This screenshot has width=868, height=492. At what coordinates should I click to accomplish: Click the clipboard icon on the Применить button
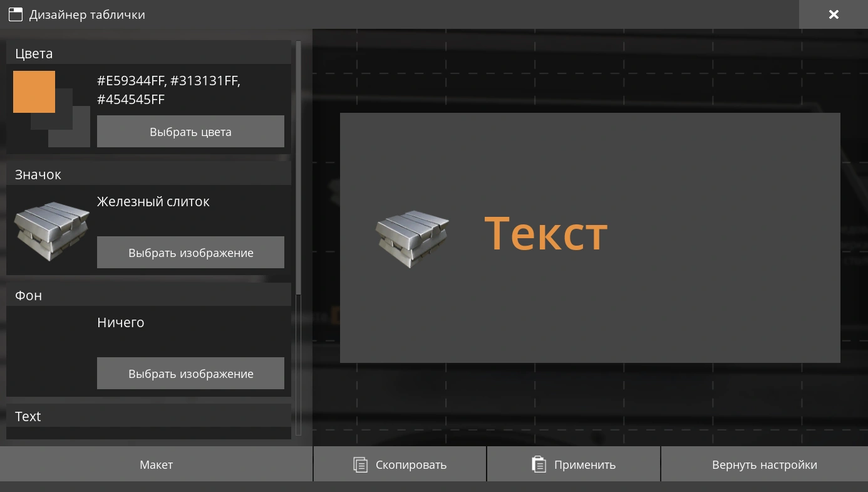(539, 464)
